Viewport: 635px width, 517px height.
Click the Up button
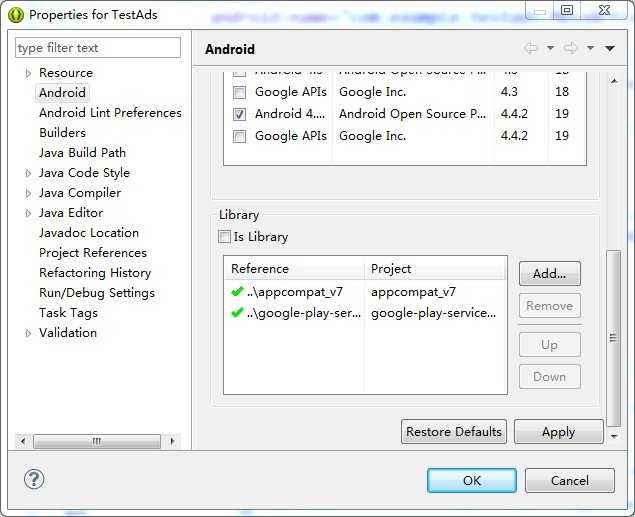550,345
